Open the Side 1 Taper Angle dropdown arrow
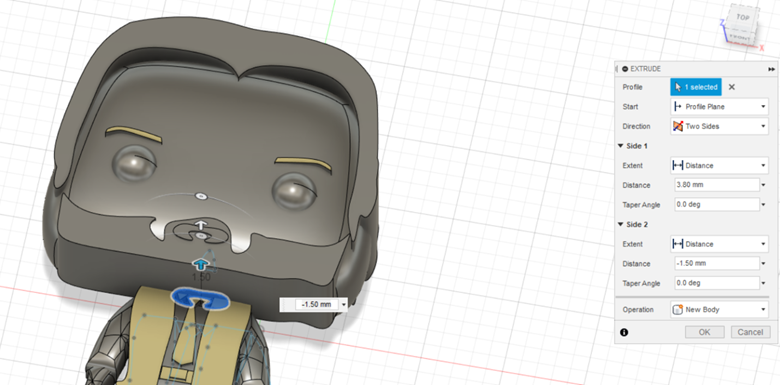This screenshot has height=385, width=780. [764, 205]
